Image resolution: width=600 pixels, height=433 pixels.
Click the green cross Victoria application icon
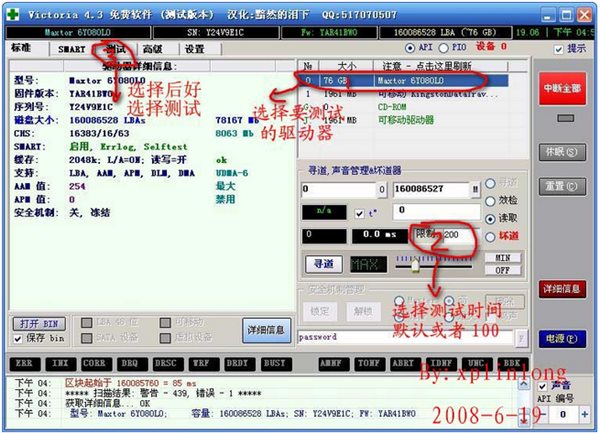13,15
